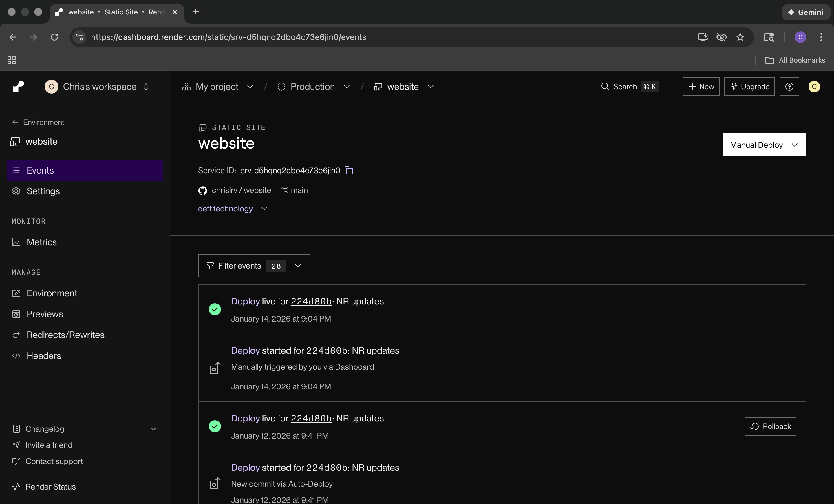
Task: Click the Render logo home icon
Action: (x=18, y=87)
